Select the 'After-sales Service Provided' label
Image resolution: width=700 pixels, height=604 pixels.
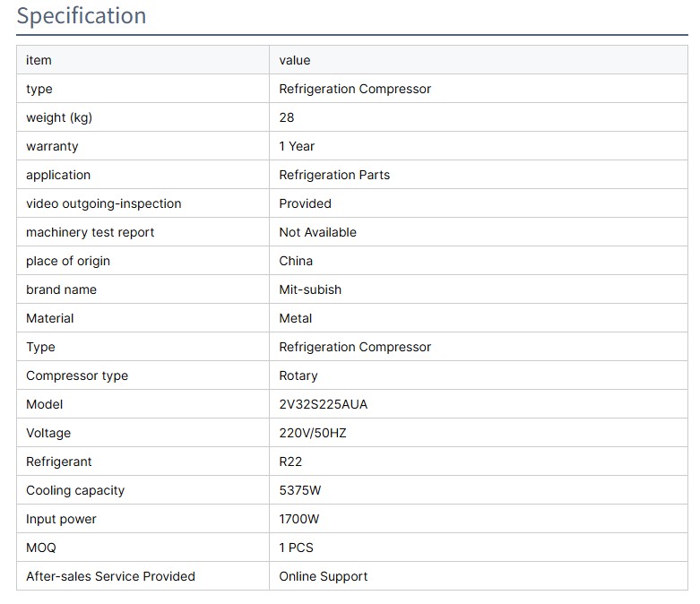coord(110,576)
